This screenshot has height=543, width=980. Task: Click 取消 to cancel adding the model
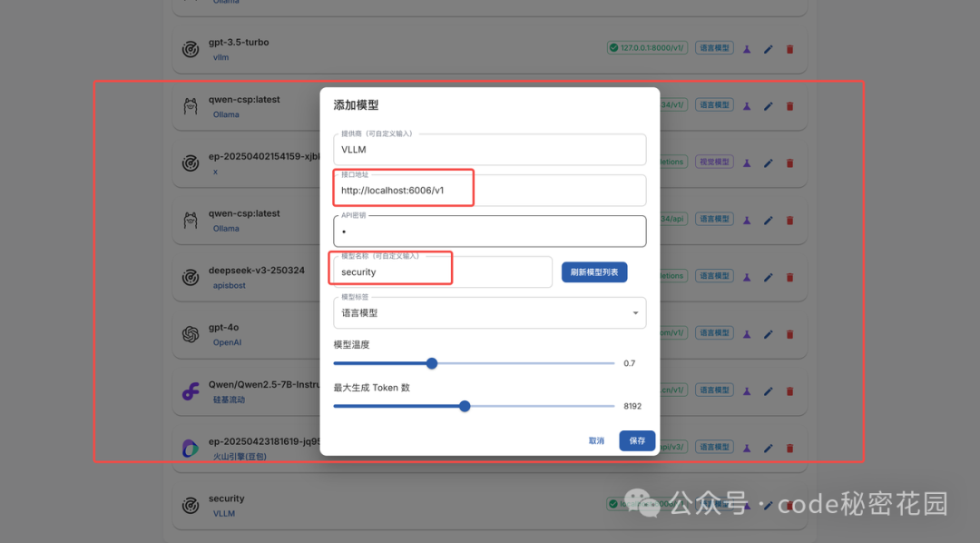point(596,440)
